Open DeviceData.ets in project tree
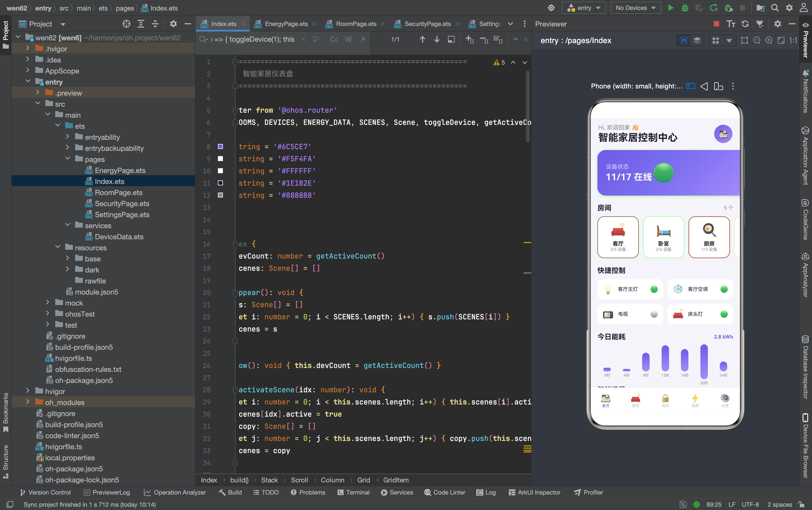Image resolution: width=812 pixels, height=510 pixels. pos(119,236)
